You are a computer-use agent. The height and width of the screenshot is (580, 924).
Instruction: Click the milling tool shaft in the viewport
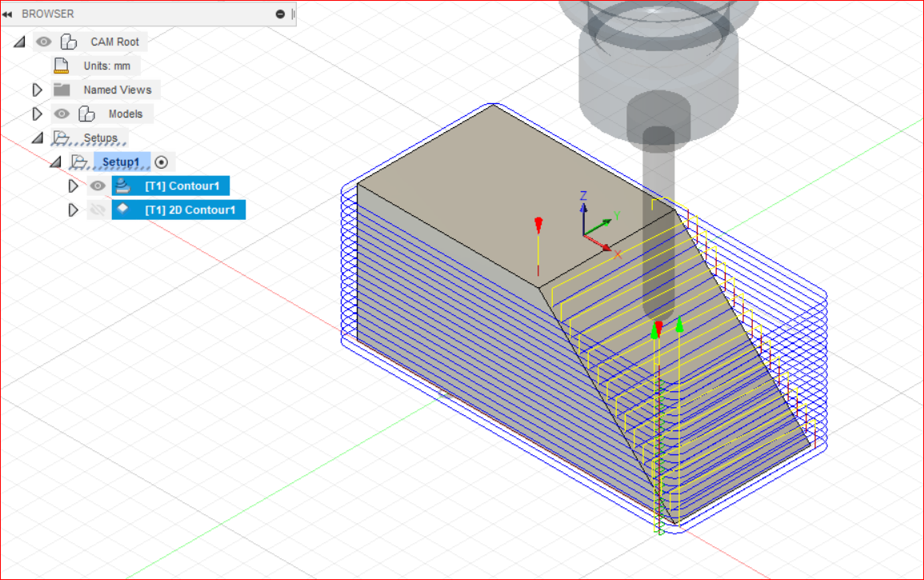[x=658, y=224]
